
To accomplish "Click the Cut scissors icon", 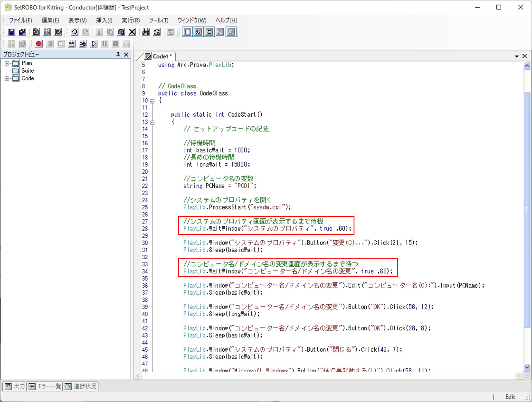I will tap(99, 32).
